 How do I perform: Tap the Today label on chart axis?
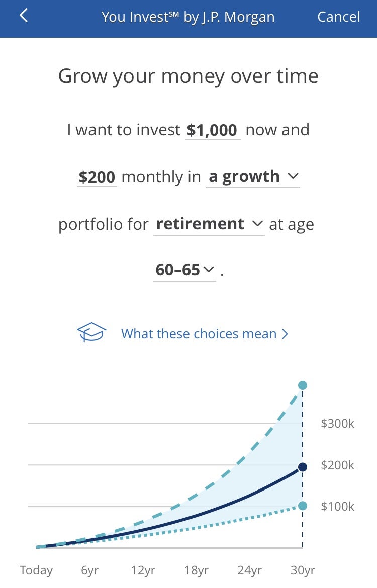pyautogui.click(x=36, y=570)
